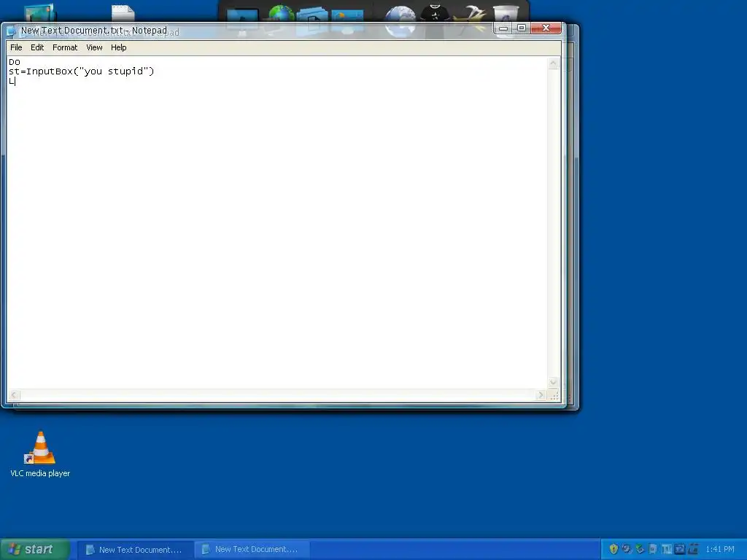
Task: Click the Start button
Action: pos(34,550)
